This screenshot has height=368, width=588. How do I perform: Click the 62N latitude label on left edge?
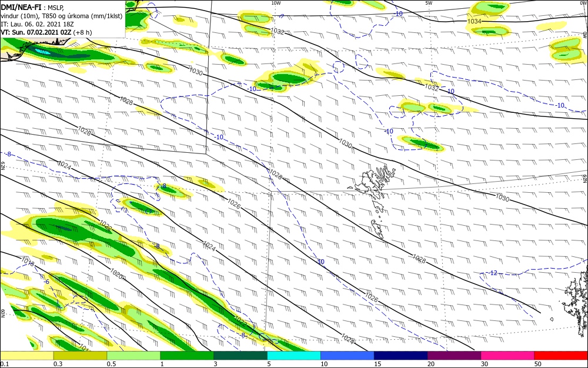click(2, 166)
